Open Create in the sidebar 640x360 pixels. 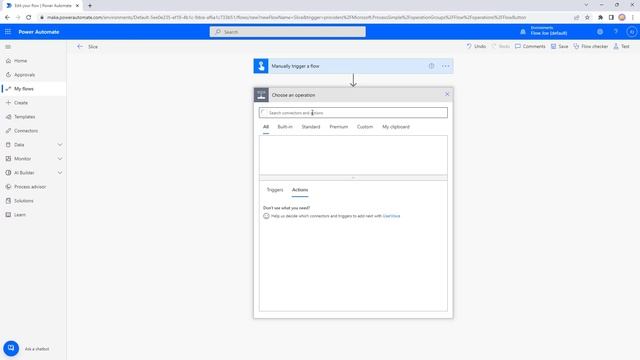pos(20,103)
